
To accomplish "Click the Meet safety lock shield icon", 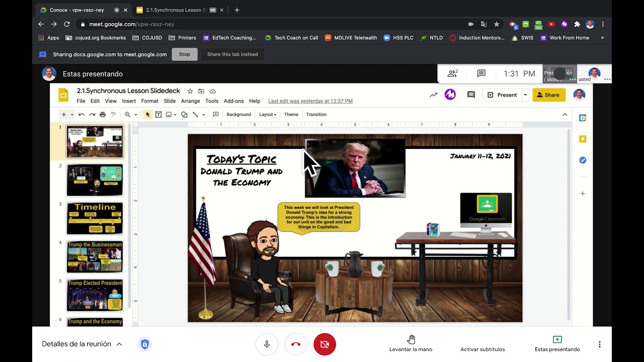I will [145, 344].
